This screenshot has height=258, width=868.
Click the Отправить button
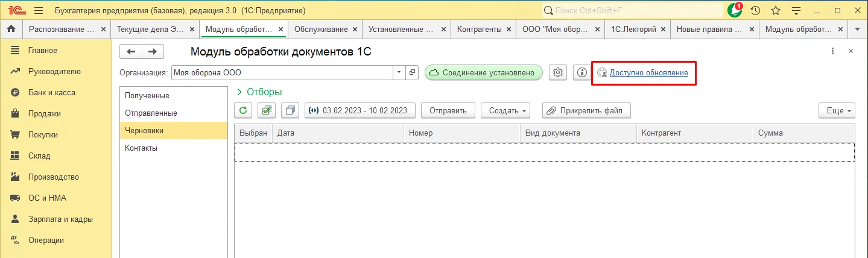tap(448, 110)
